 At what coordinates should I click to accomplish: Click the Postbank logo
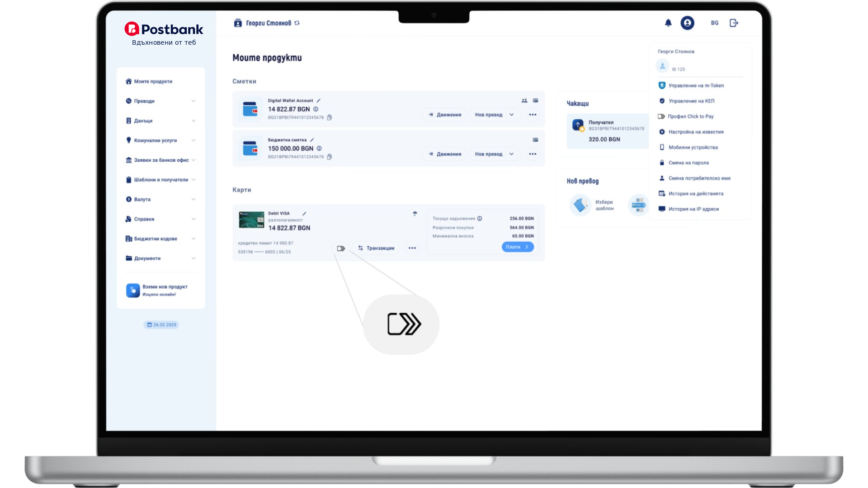(164, 29)
